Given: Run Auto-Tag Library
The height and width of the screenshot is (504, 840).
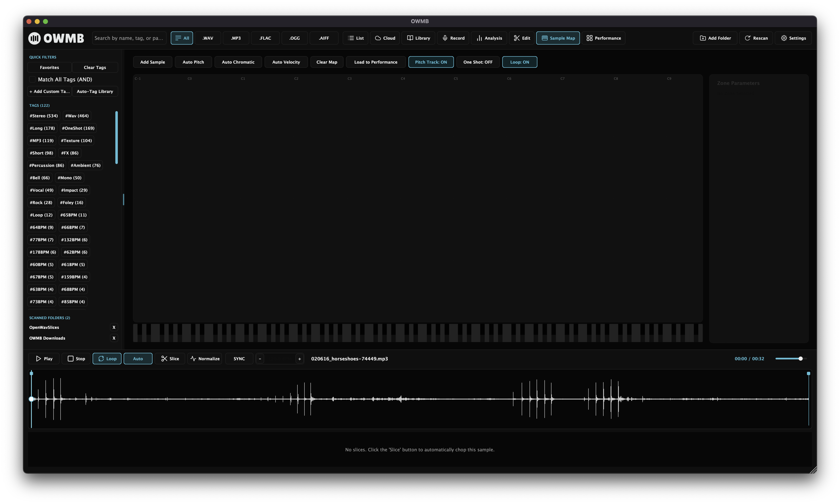Looking at the screenshot, I should pyautogui.click(x=95, y=91).
